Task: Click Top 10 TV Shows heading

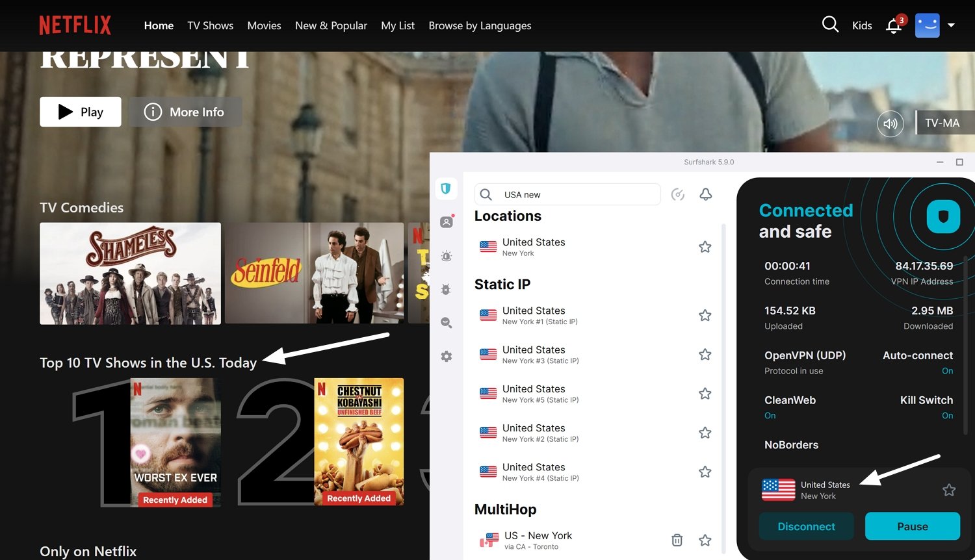Action: tap(148, 363)
